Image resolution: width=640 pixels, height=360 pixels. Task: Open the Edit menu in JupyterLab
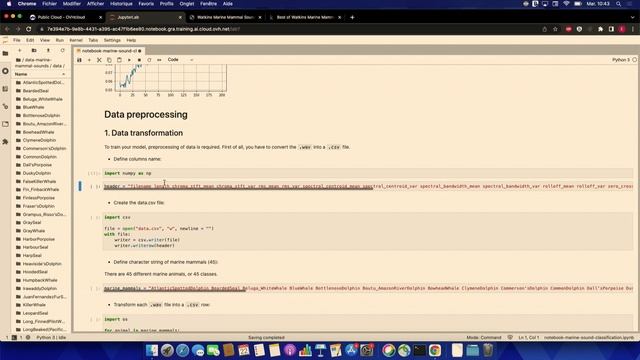tap(30, 40)
